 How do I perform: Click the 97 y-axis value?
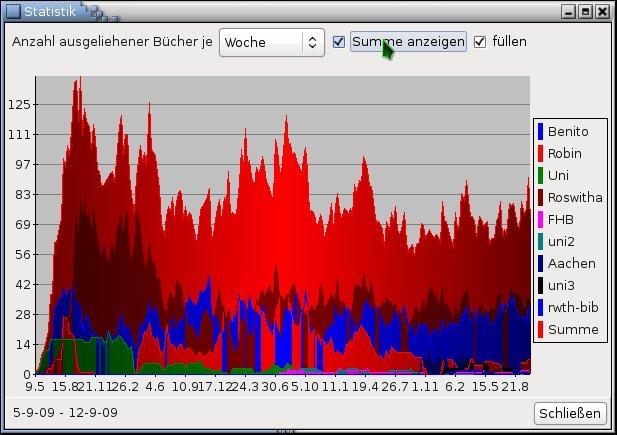(22, 165)
